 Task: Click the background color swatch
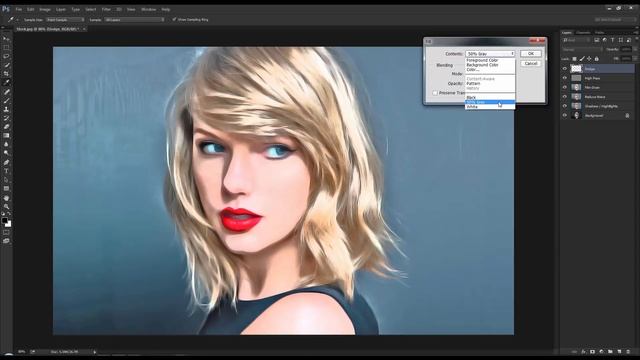pos(9,224)
